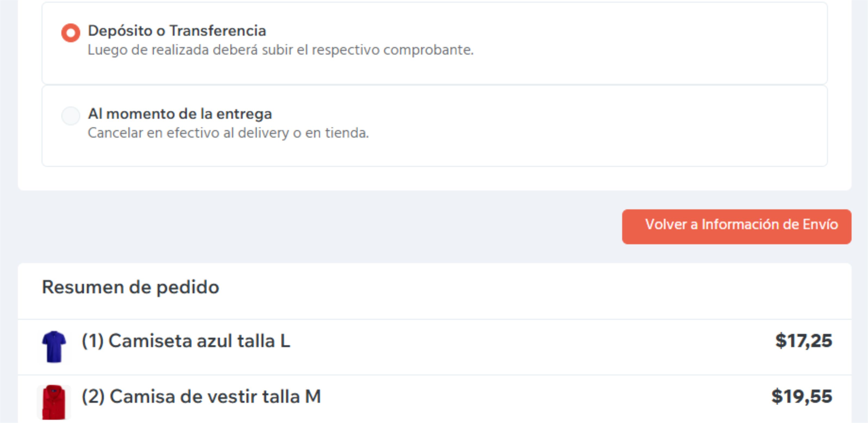The image size is (868, 423).
Task: Open the Camisa de vestir talla M item
Action: (x=201, y=396)
